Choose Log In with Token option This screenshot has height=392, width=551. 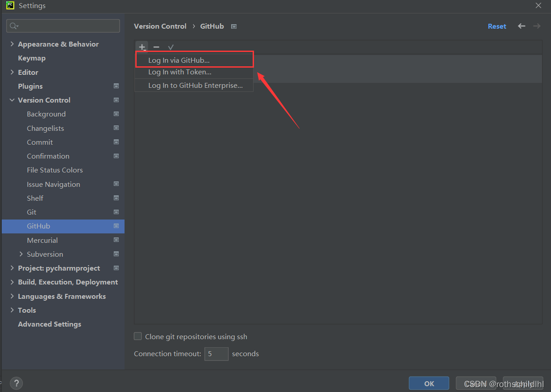179,72
